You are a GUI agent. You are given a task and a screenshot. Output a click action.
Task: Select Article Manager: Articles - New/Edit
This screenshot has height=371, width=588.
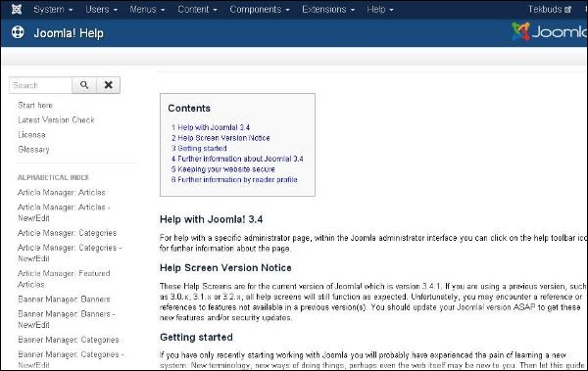pyautogui.click(x=64, y=212)
